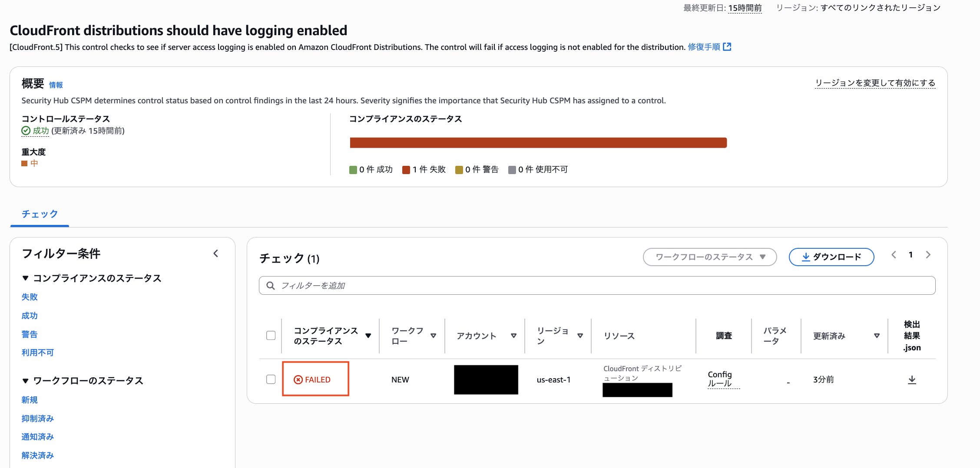Click the 調査 column header

point(724,336)
